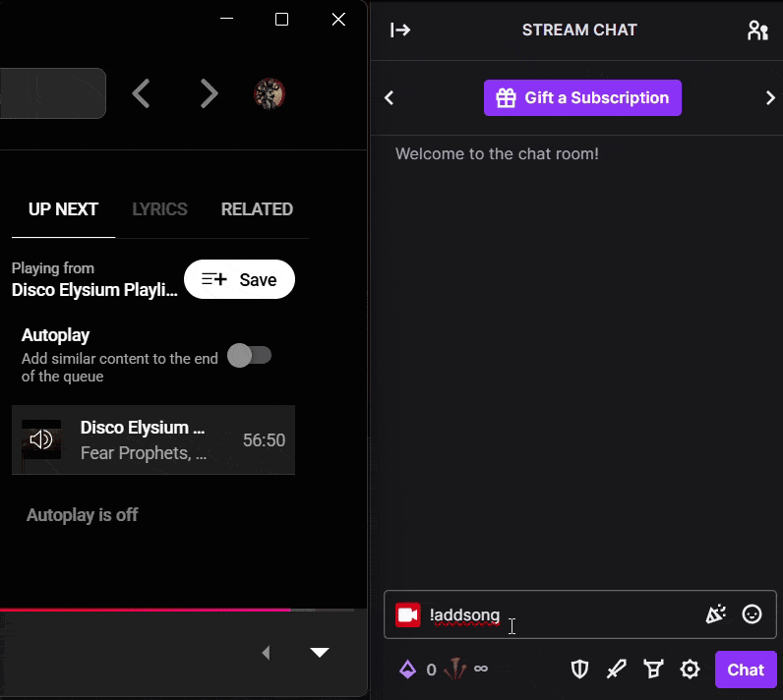Open the sword mod actions icon
783x700 pixels.
click(x=616, y=670)
